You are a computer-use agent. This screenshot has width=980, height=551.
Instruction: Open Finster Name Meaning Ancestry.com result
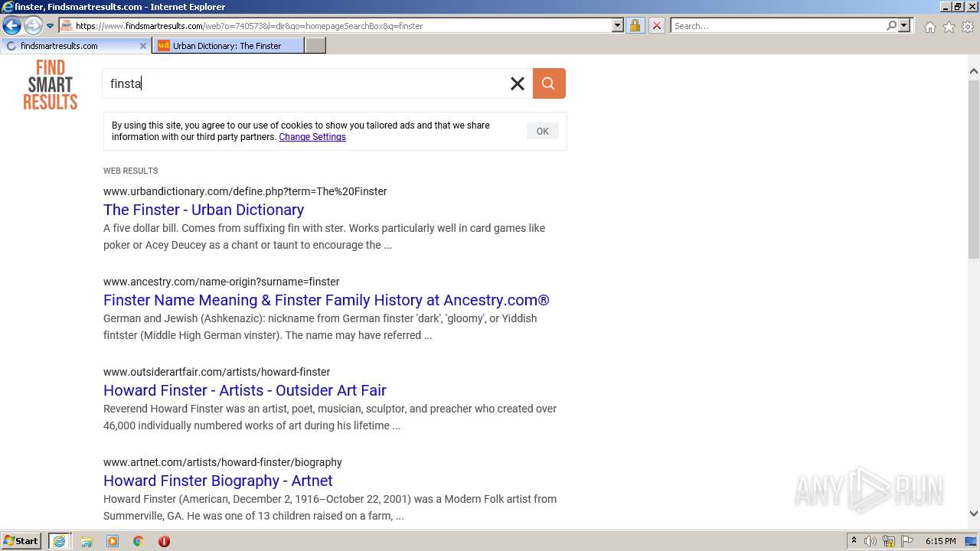click(x=326, y=300)
